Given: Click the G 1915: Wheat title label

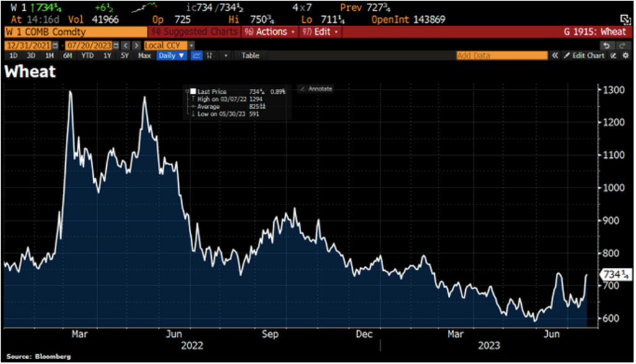Looking at the screenshot, I should tap(594, 32).
